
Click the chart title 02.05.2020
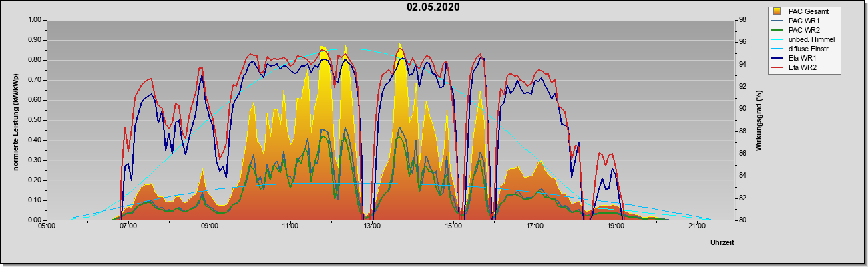pos(433,7)
